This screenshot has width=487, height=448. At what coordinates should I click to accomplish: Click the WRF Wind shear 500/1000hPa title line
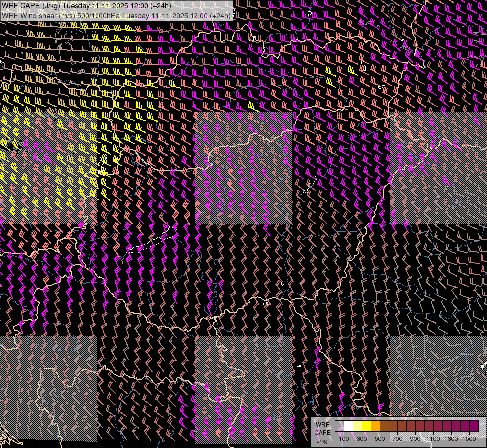[116, 16]
